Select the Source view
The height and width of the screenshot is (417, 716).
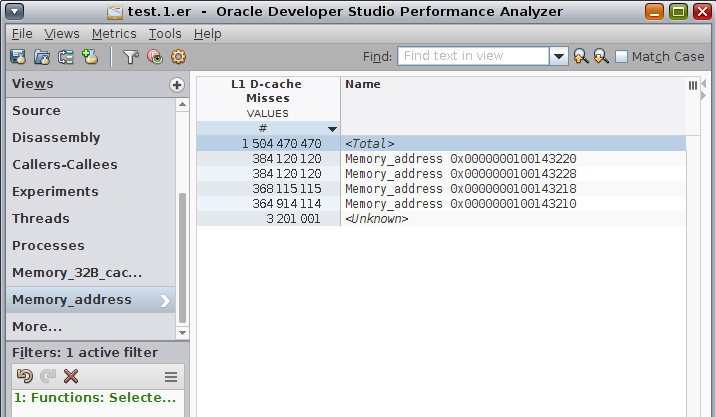pos(91,111)
